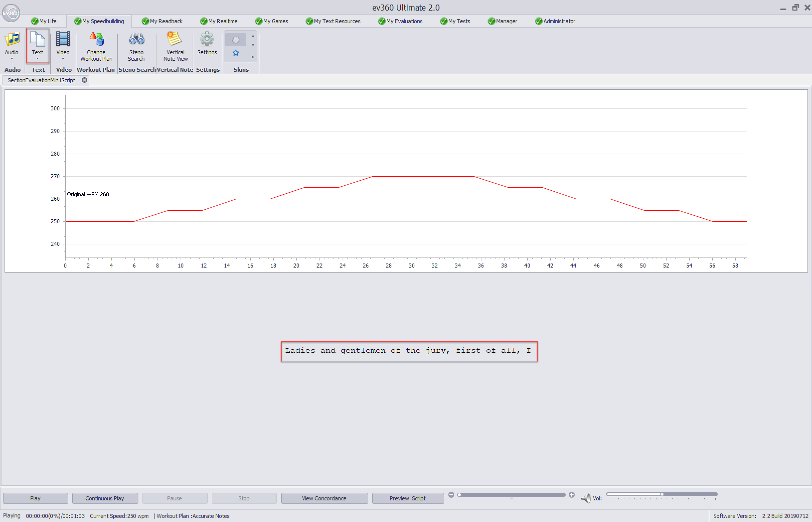Select the first skin in Skins gallery
812x522 pixels.
236,40
